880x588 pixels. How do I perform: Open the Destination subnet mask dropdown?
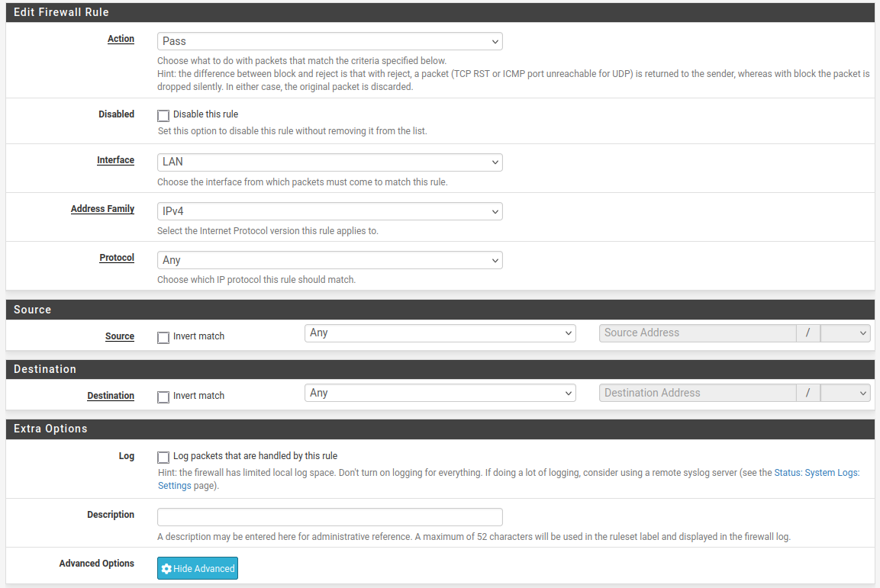(845, 393)
